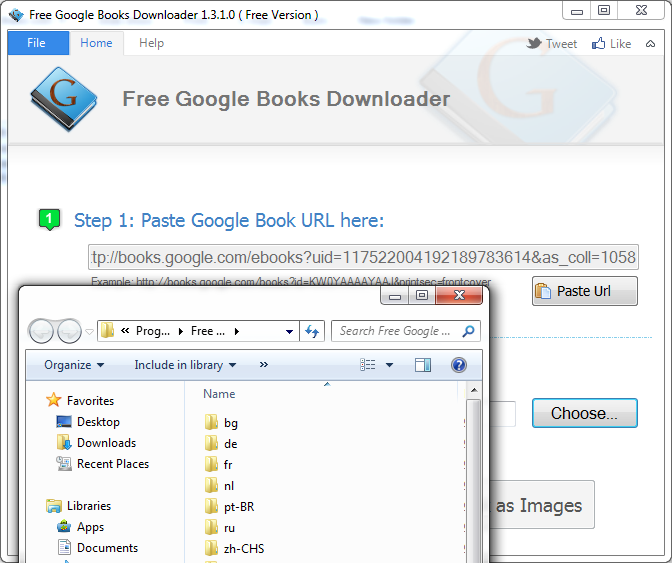Click the Change your view icon
672x563 pixels.
pos(368,365)
